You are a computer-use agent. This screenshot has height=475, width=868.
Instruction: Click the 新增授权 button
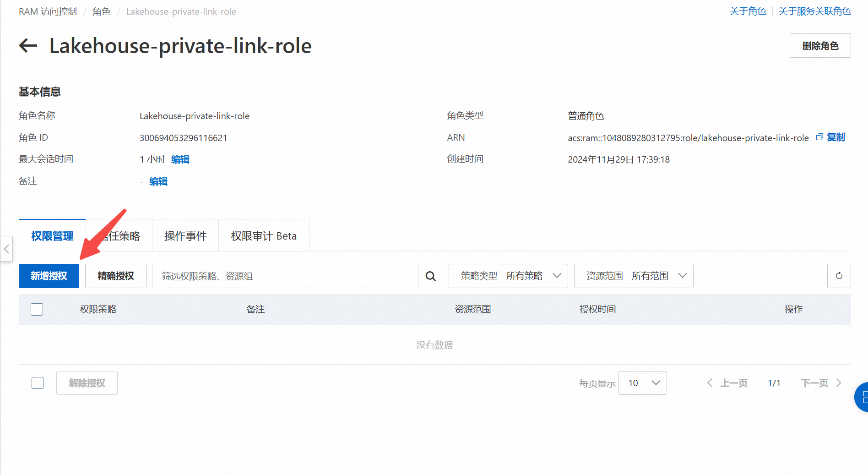pos(49,276)
